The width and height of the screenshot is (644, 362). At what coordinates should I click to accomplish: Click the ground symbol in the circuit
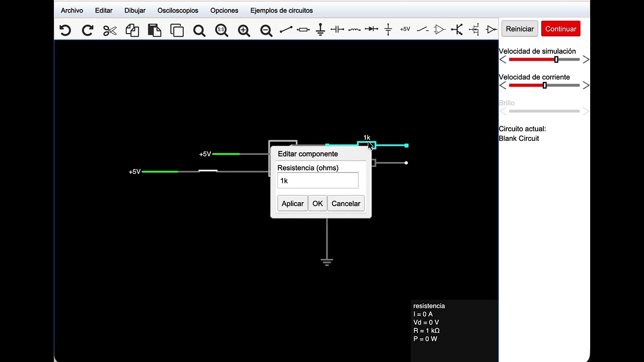(x=327, y=262)
